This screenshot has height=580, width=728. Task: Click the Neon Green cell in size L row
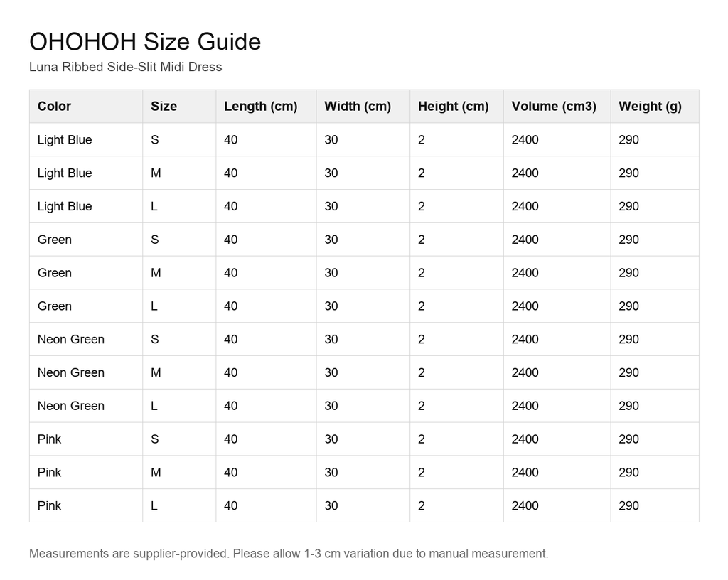(x=71, y=406)
